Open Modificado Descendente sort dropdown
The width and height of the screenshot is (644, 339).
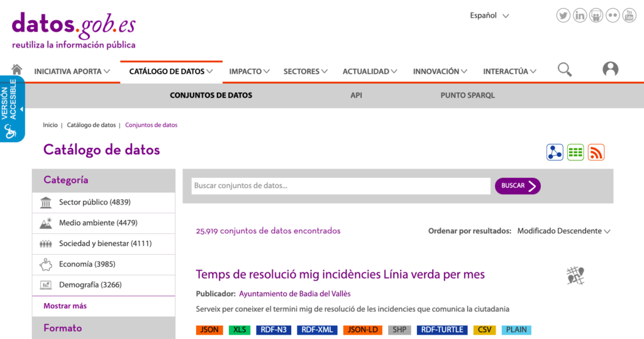click(x=563, y=231)
